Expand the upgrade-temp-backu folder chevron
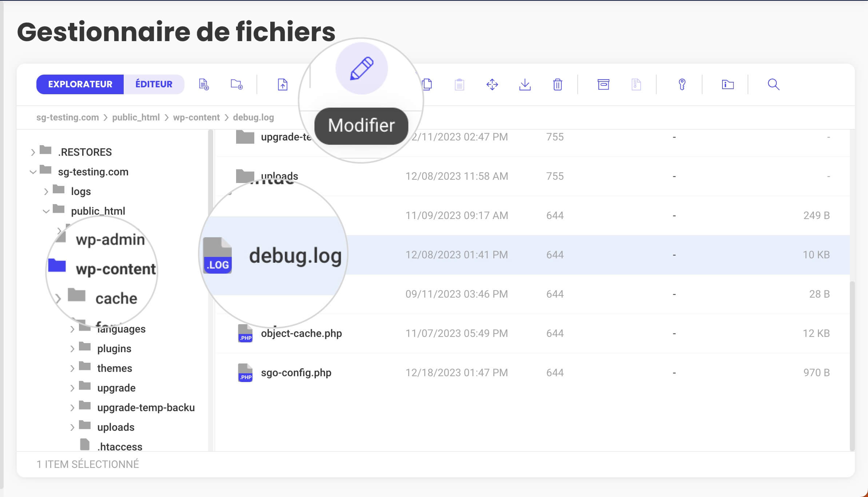 coord(72,407)
